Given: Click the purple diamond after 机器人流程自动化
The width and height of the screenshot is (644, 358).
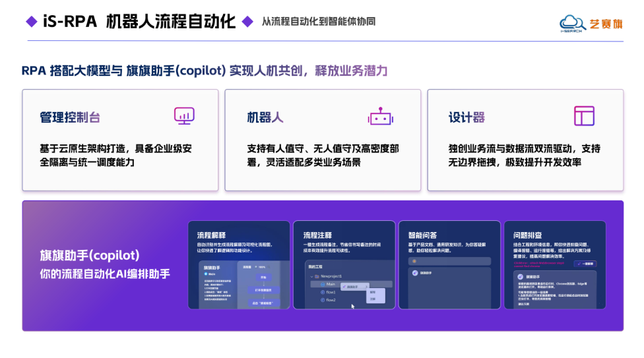Looking at the screenshot, I should coord(247,21).
